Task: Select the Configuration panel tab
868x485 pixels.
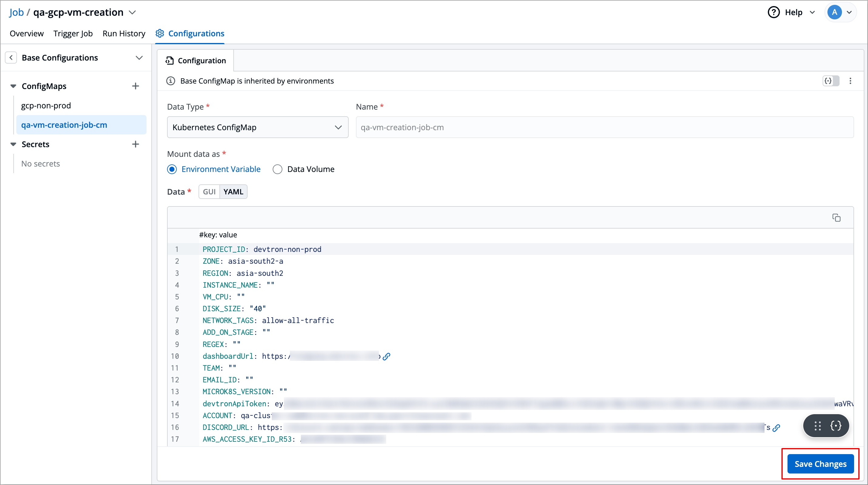Action: coord(196,61)
